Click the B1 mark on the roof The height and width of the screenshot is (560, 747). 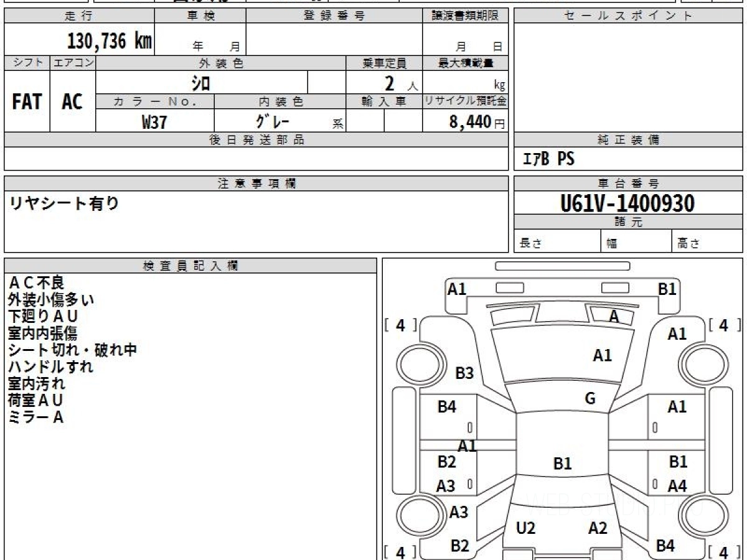coord(562,464)
